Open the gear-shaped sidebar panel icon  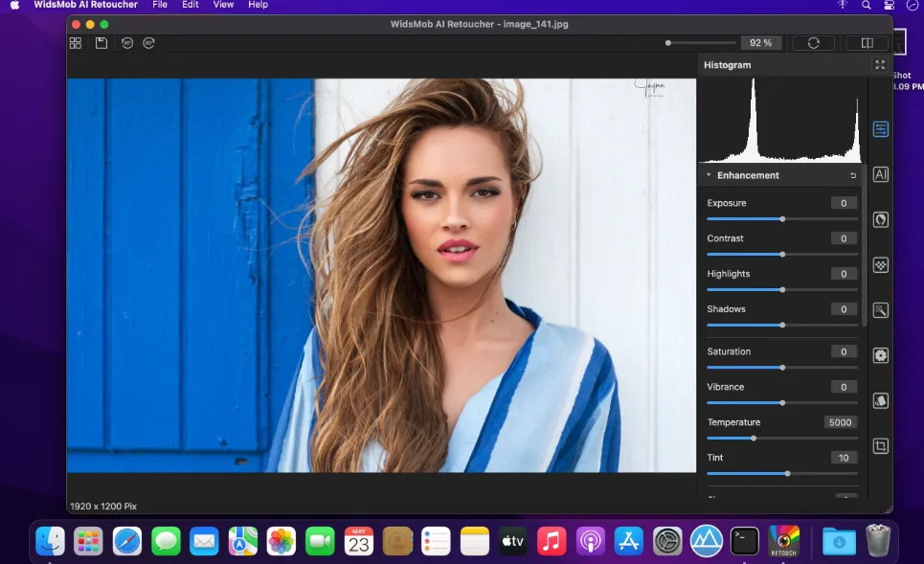click(x=880, y=355)
